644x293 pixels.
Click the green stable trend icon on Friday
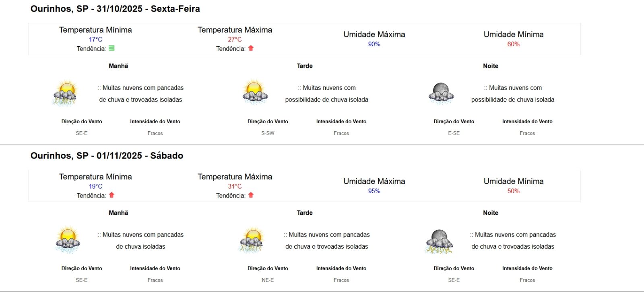click(x=111, y=48)
